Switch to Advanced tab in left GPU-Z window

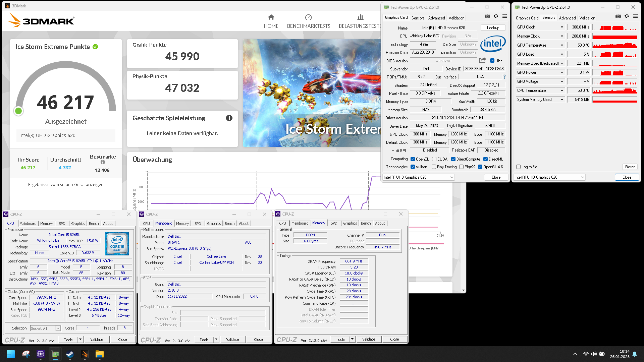click(x=436, y=18)
